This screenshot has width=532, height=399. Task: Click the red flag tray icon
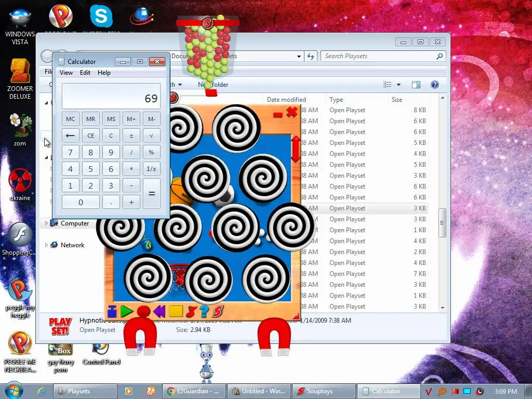(455, 392)
